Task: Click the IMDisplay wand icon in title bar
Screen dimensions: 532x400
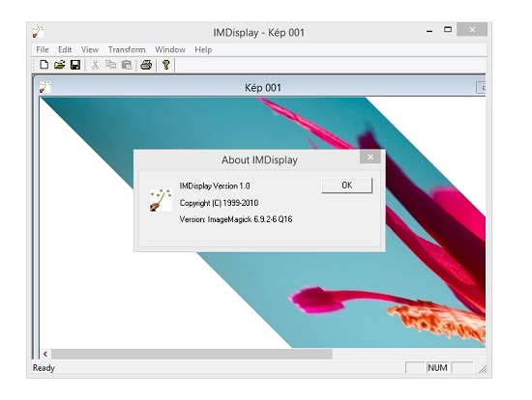Action: (38, 32)
